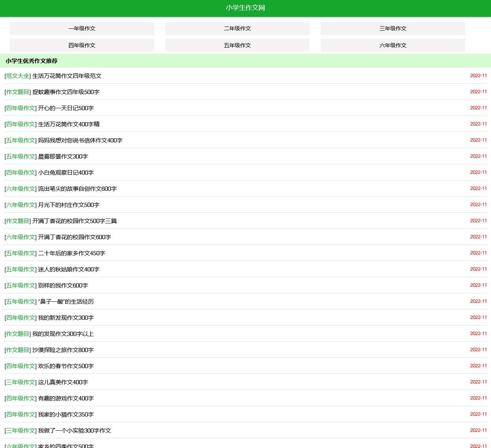Open the 一年级作文 category
Image resolution: width=491 pixels, height=448 pixels.
pyautogui.click(x=82, y=28)
